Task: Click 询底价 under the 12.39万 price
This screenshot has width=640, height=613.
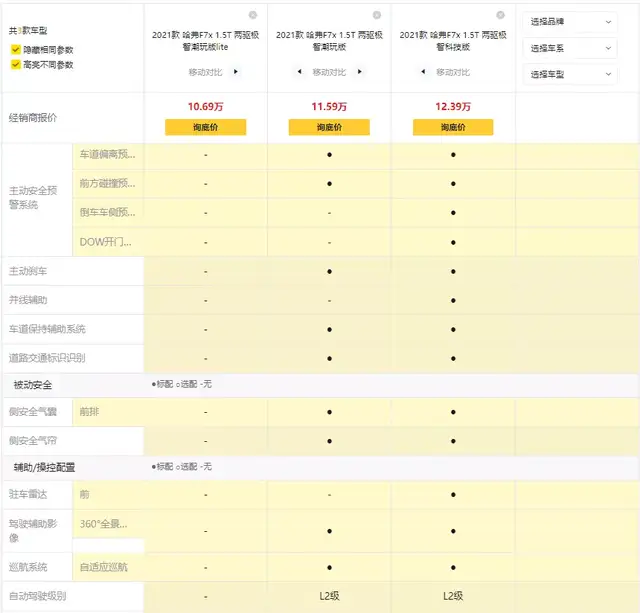Action: [x=453, y=127]
